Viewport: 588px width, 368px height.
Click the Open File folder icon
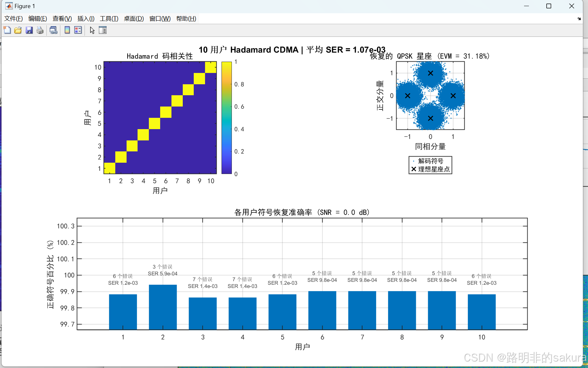tap(18, 30)
